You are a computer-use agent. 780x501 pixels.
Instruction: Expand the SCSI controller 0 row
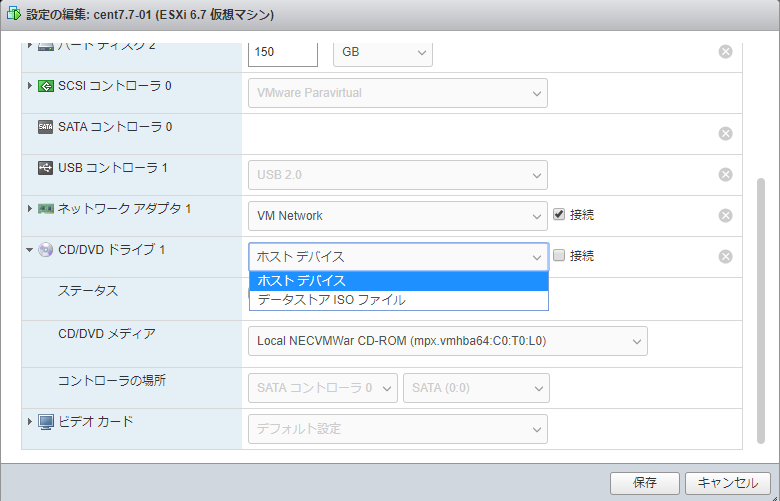click(30, 86)
